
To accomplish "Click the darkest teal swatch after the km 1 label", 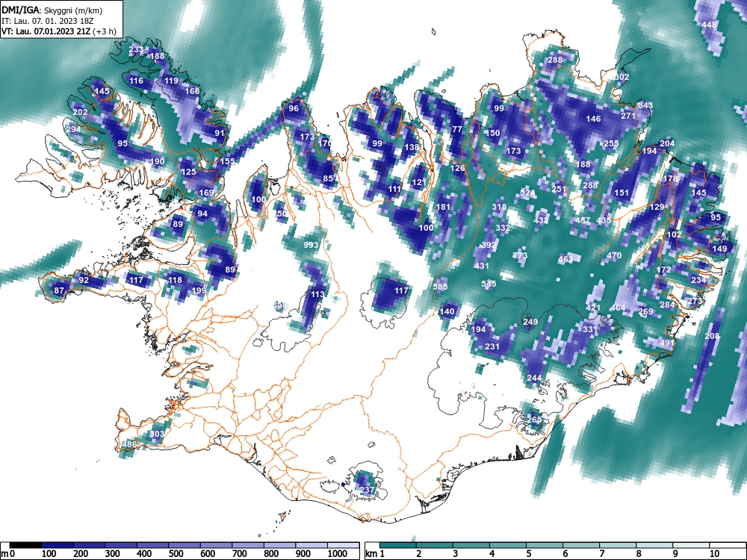I will 398,545.
